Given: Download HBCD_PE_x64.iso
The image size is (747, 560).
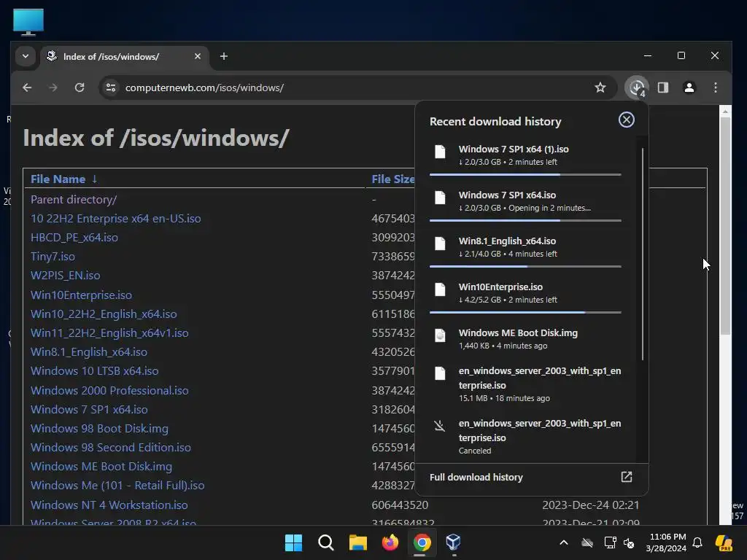Looking at the screenshot, I should (x=74, y=238).
